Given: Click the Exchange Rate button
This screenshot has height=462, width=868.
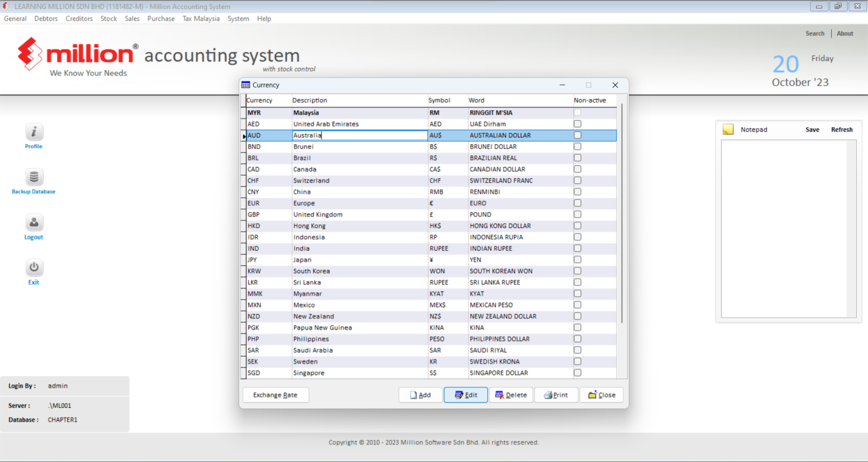Looking at the screenshot, I should [275, 395].
